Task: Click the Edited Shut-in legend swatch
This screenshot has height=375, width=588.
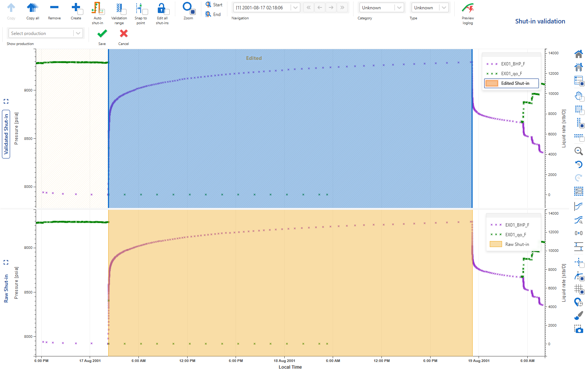Action: coord(492,83)
